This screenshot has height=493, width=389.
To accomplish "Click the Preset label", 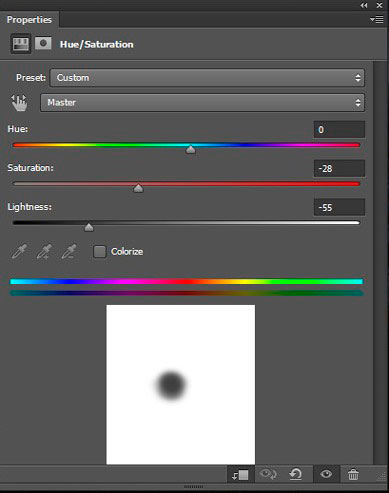I will [x=31, y=78].
